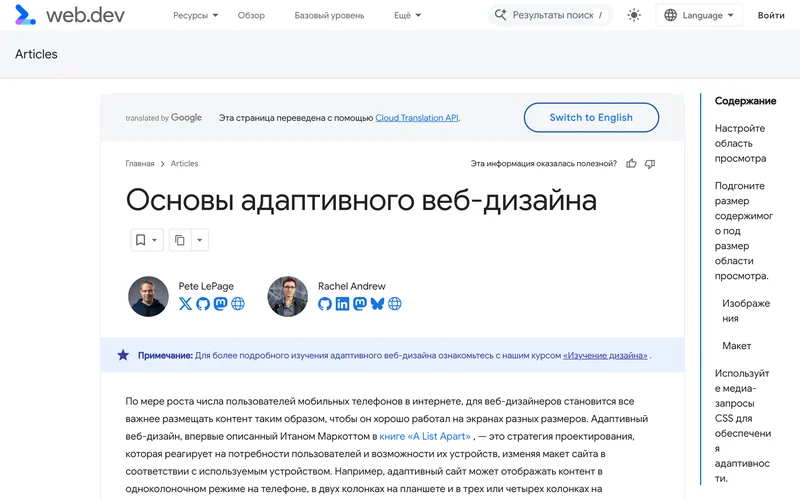Toggle the light/dark theme sun icon

634,15
